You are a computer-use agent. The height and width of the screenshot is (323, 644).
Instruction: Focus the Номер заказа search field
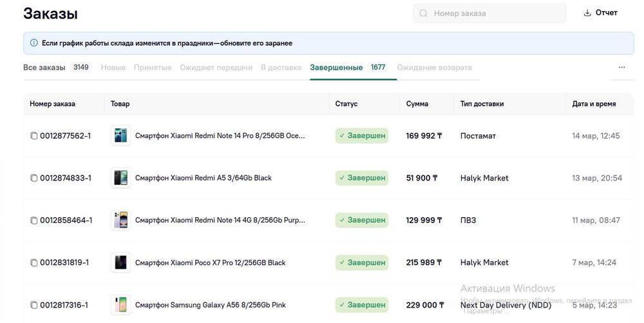(x=489, y=13)
